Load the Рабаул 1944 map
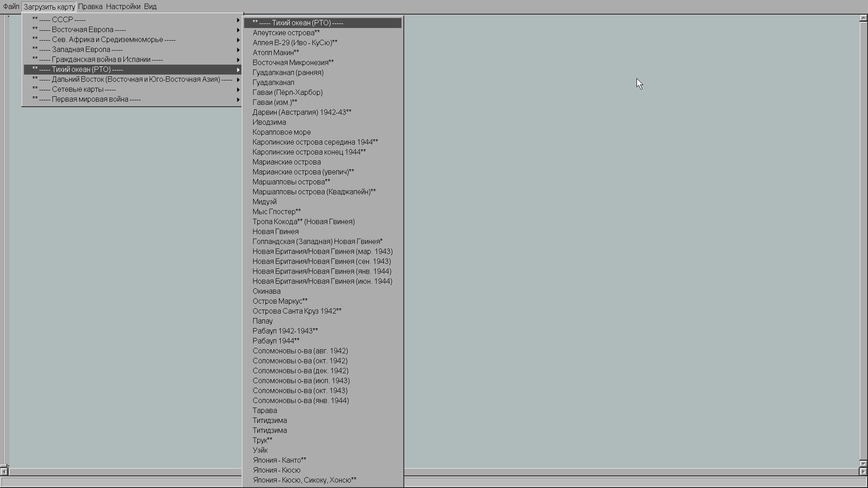 point(323,341)
